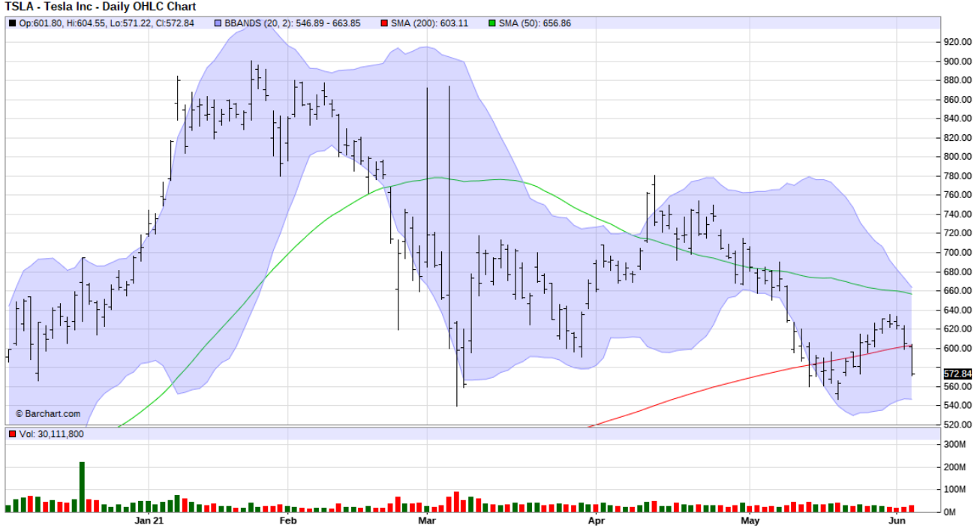Click the 800.00 price axis label

pos(958,157)
